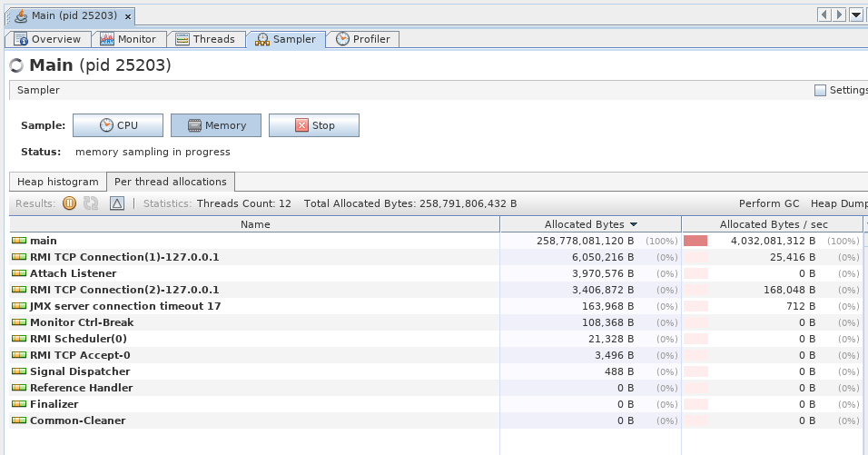The width and height of the screenshot is (868, 455).
Task: Click thread icon beside RMI TCP Accept-0
Action: 19,354
